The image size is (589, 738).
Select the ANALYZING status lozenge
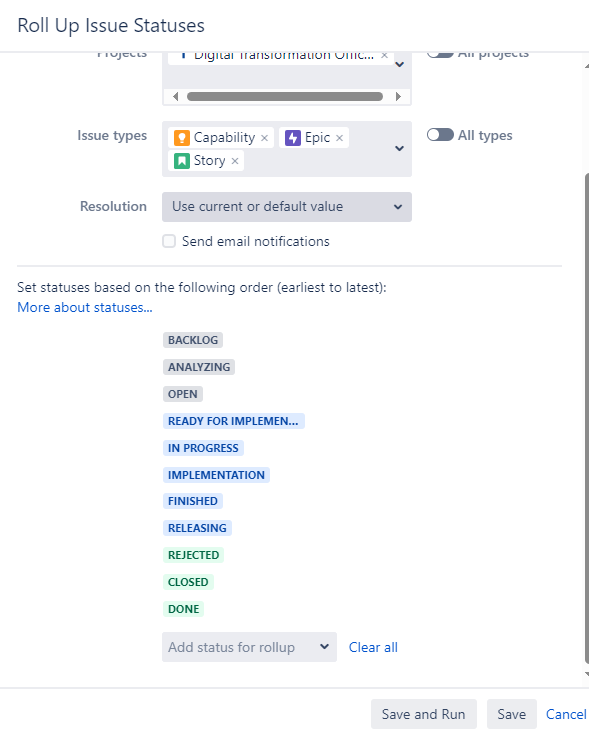click(x=199, y=367)
